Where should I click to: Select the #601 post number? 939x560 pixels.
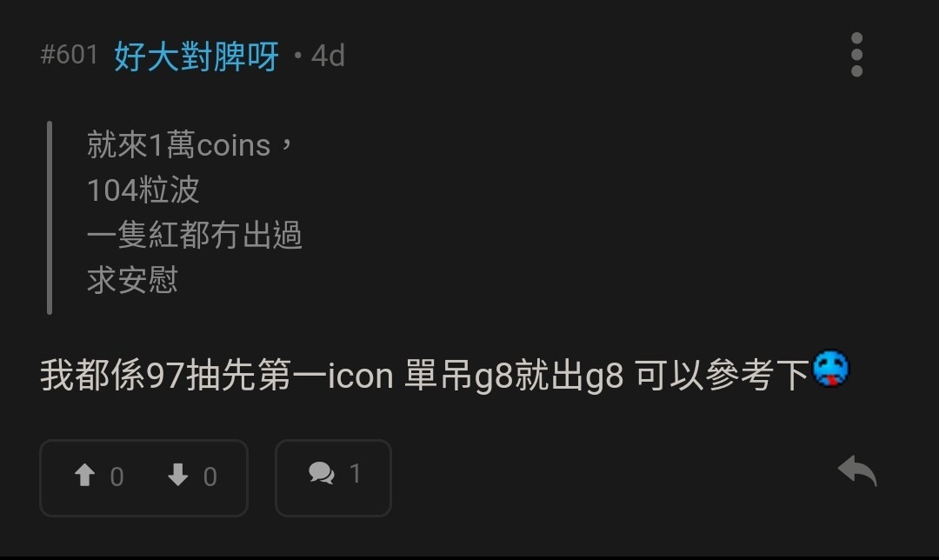(x=69, y=55)
